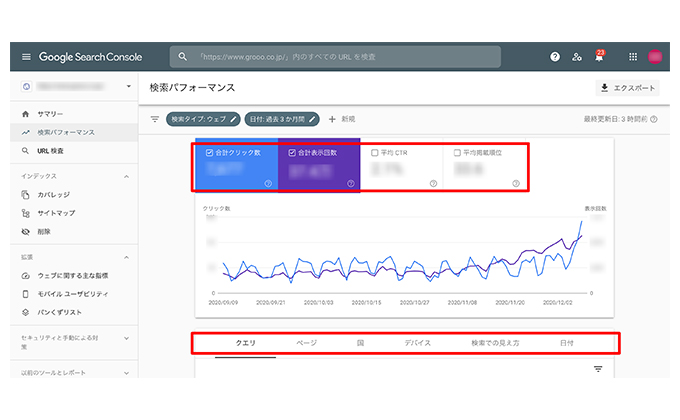Click the table filter icon below the tabs
This screenshot has height=420, width=680.
pos(598,369)
